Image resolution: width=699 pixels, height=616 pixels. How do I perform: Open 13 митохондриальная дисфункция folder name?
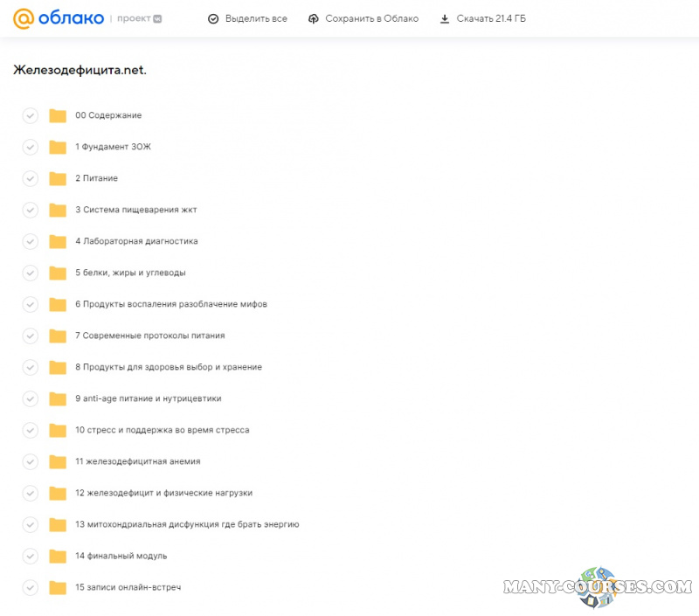[x=187, y=524]
